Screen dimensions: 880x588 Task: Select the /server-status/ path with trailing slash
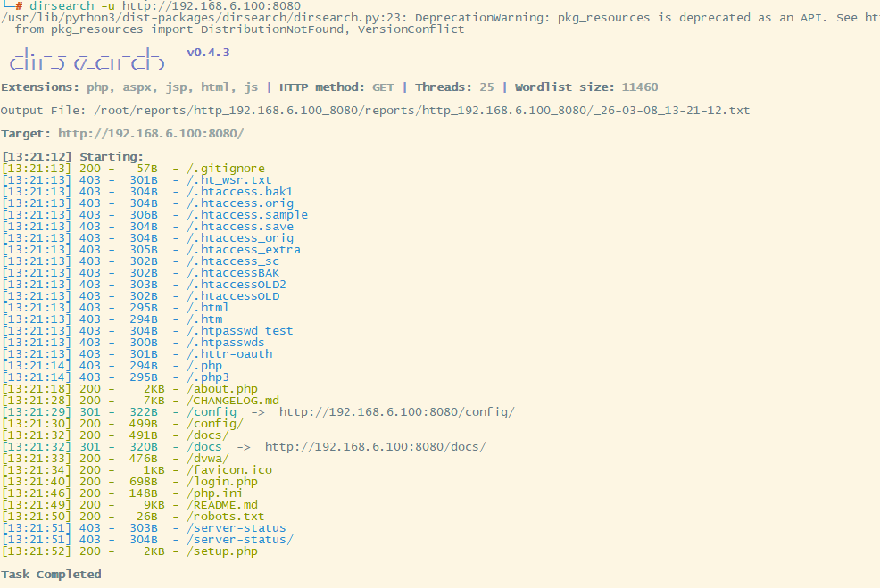(240, 540)
